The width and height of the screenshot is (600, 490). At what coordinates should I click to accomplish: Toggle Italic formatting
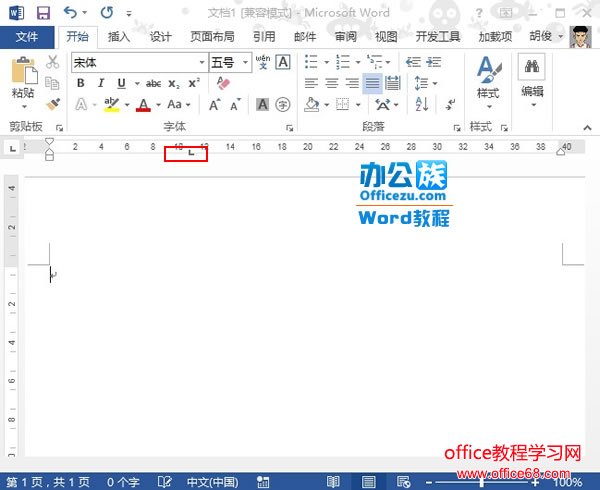point(101,83)
